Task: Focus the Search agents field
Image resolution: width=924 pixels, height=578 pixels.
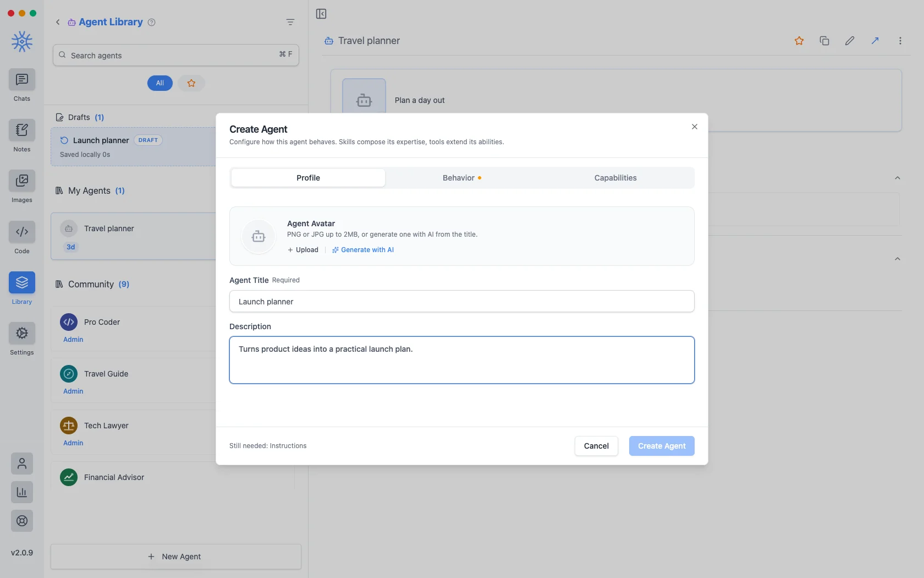Action: coord(176,55)
